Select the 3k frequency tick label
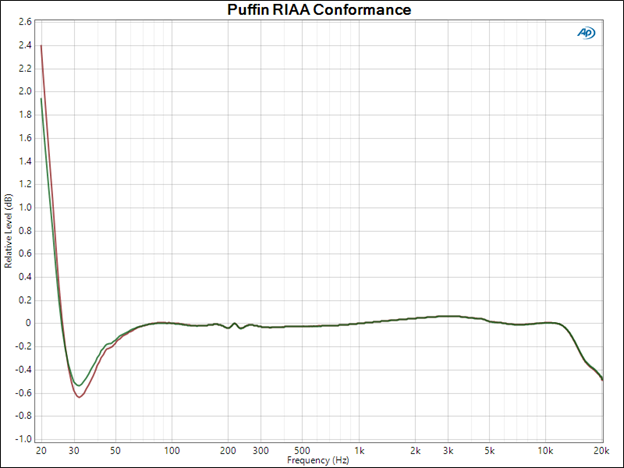Screen dimensions: 624x468 [x=448, y=451]
